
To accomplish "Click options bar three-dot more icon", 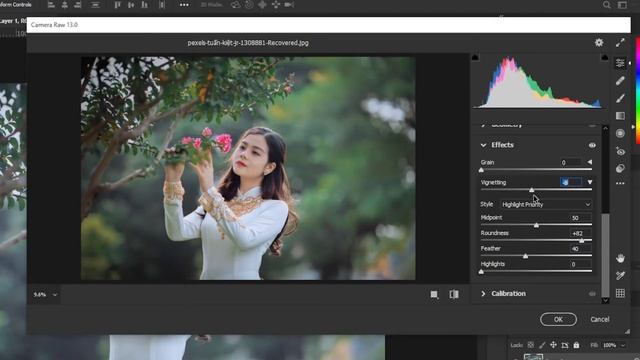I will coord(184,5).
